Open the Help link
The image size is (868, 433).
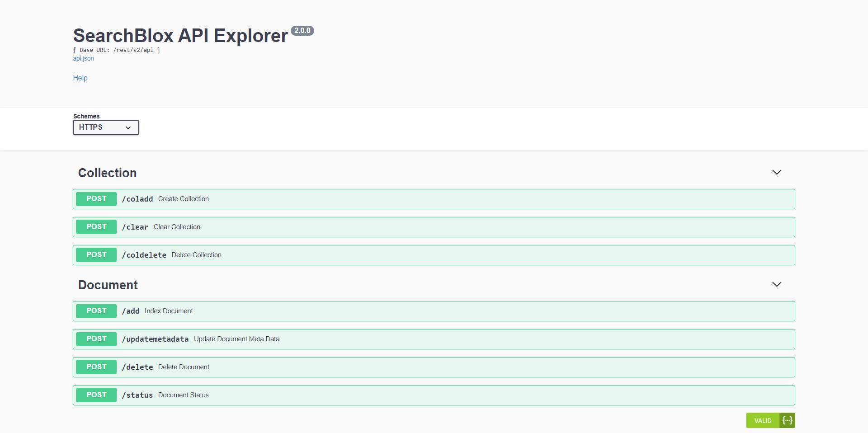point(80,78)
